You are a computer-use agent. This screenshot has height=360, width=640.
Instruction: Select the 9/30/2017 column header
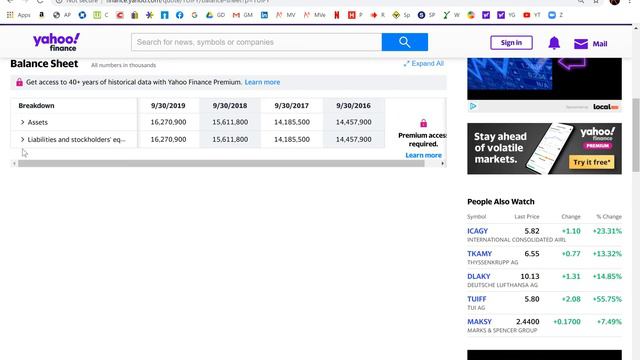(x=291, y=106)
